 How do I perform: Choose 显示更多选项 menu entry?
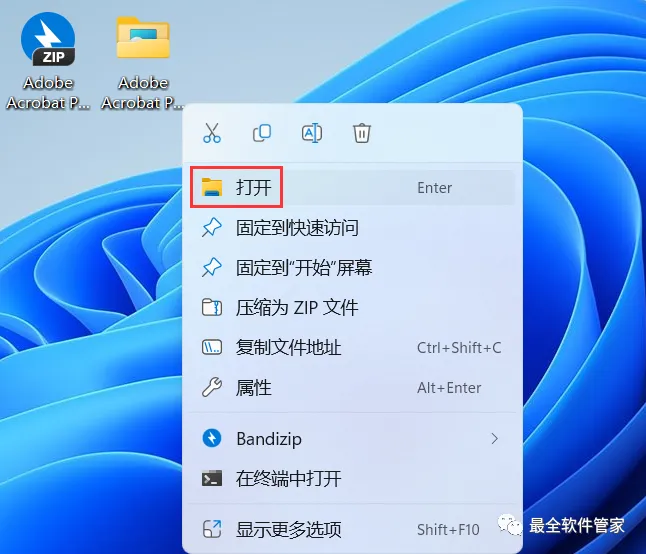353,529
